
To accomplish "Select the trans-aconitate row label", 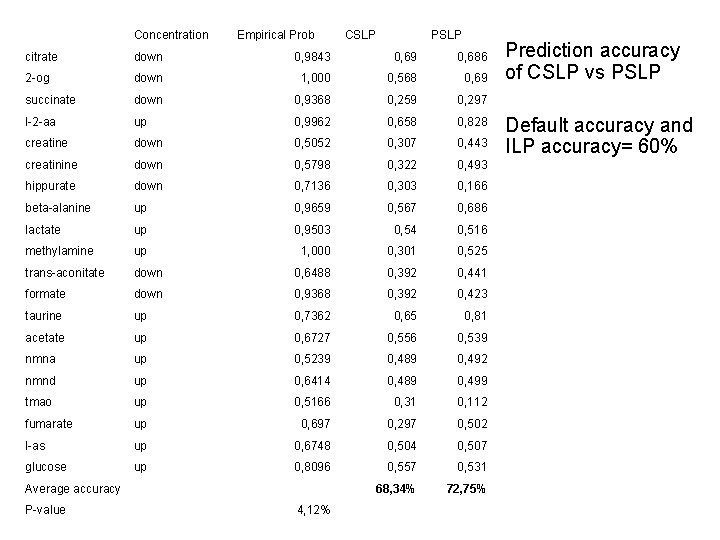I will point(64,273).
